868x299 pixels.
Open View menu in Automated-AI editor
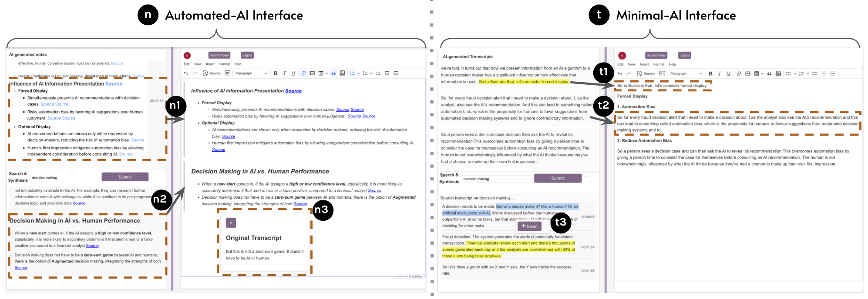[x=198, y=64]
